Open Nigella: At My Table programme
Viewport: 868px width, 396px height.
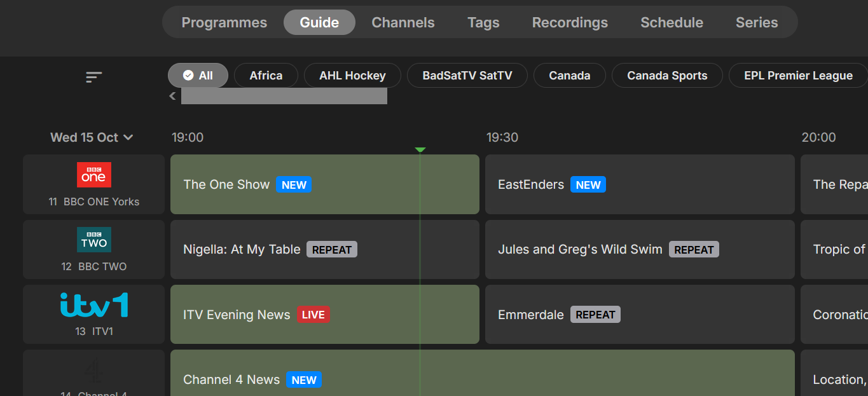[325, 249]
